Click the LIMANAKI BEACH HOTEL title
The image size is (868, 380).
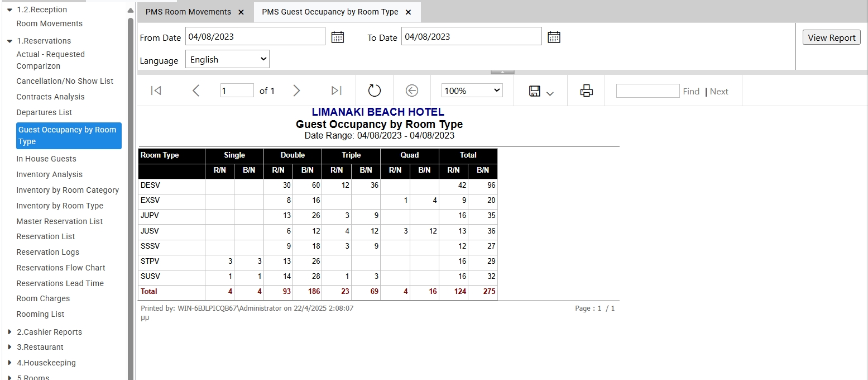378,112
